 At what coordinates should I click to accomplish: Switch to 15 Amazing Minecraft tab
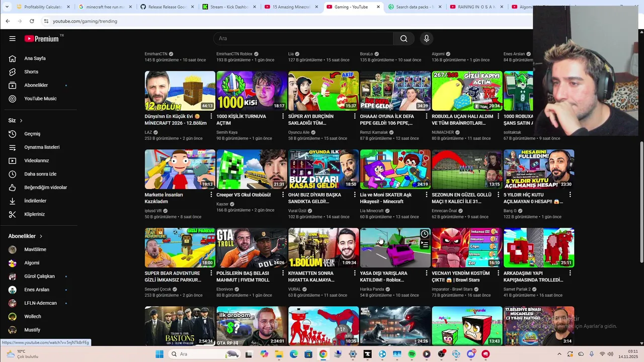290,7
